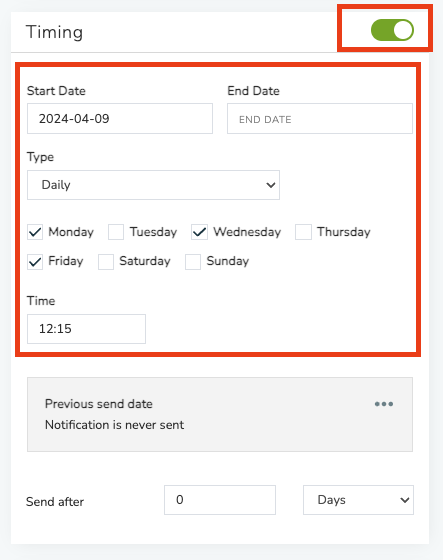
Task: Click the empty End Date field
Action: point(320,119)
